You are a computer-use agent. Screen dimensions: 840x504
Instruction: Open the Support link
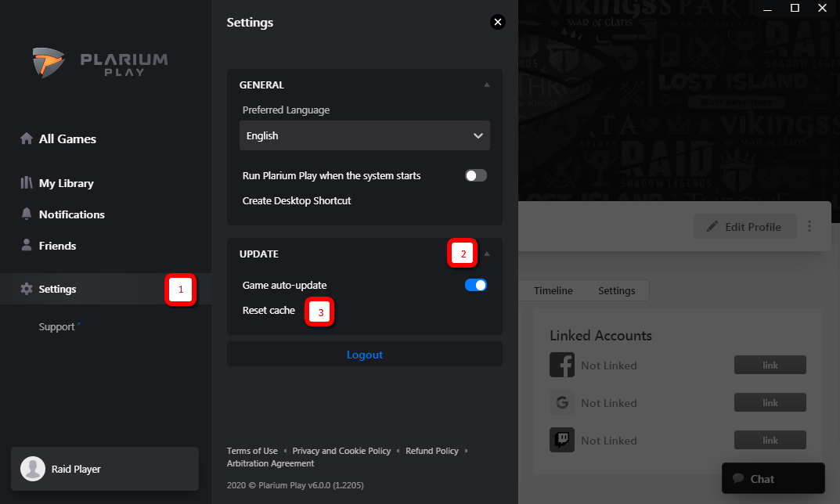[57, 326]
